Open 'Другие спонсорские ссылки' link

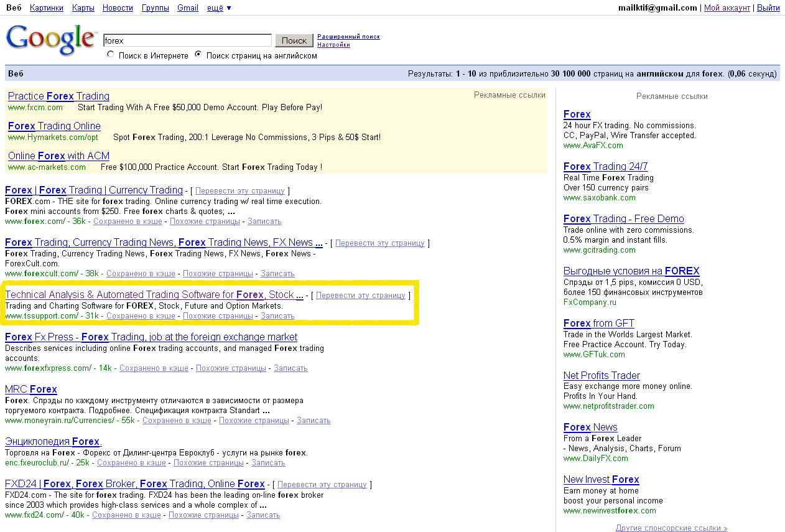(x=672, y=528)
